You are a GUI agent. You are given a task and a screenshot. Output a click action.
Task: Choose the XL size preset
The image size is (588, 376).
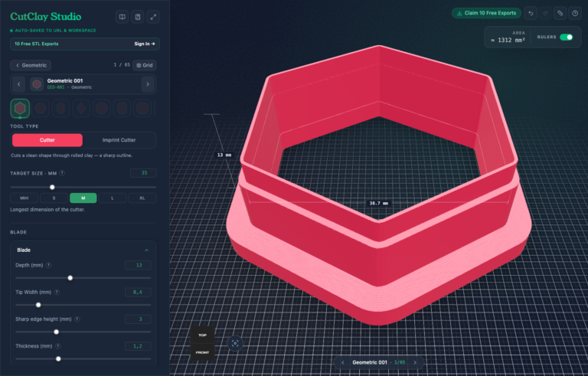tap(142, 198)
